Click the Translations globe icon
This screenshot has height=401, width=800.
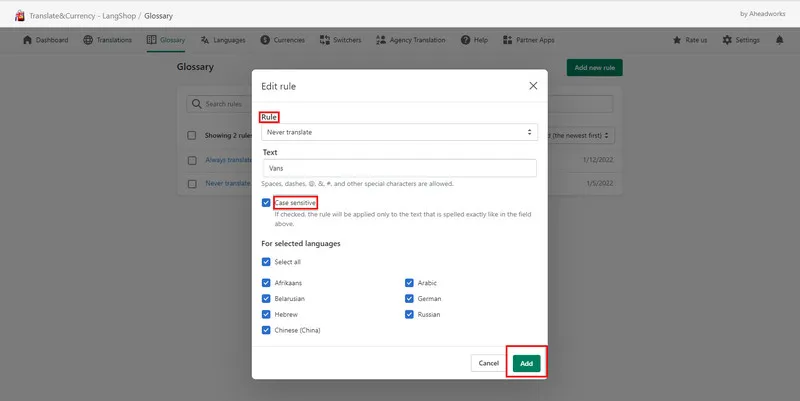coord(88,40)
